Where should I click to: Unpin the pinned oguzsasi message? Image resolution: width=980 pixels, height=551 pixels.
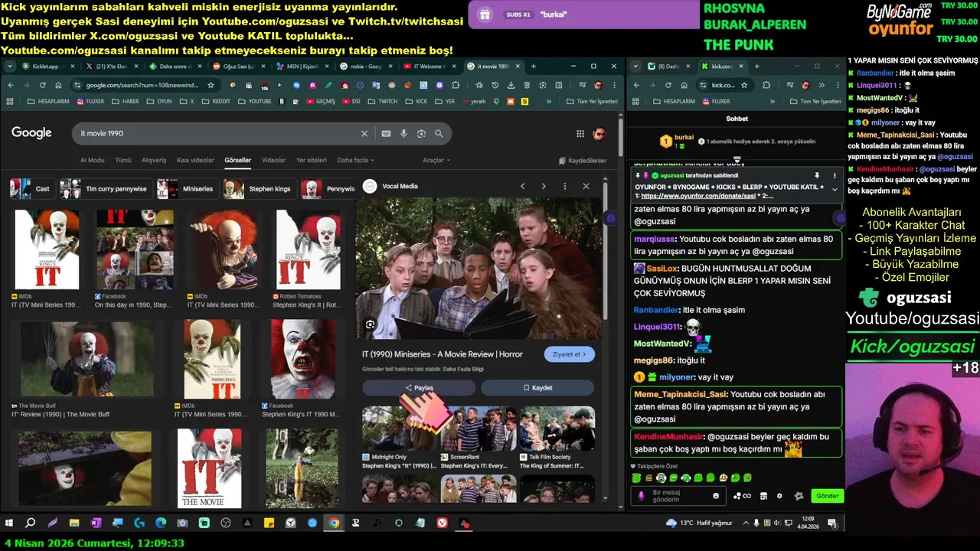click(817, 175)
